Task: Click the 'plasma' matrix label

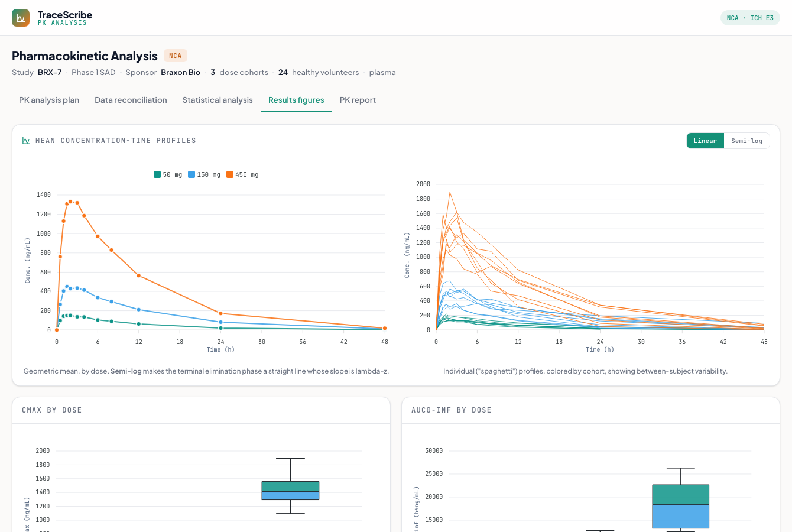Action: [382, 72]
